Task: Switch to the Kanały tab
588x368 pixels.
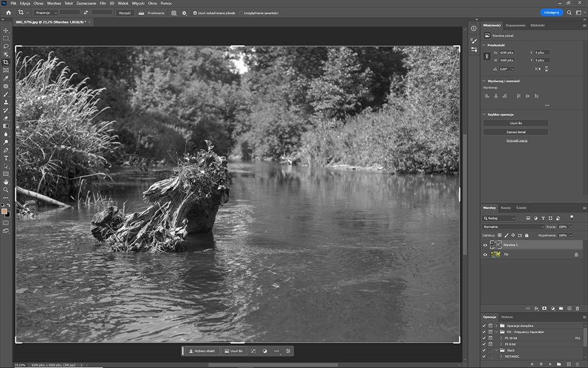Action: [x=506, y=208]
